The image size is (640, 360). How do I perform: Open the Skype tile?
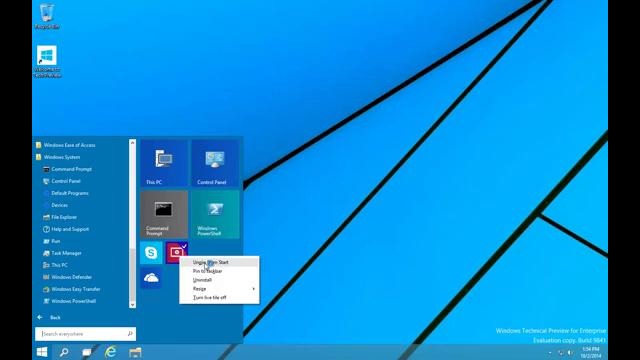151,253
